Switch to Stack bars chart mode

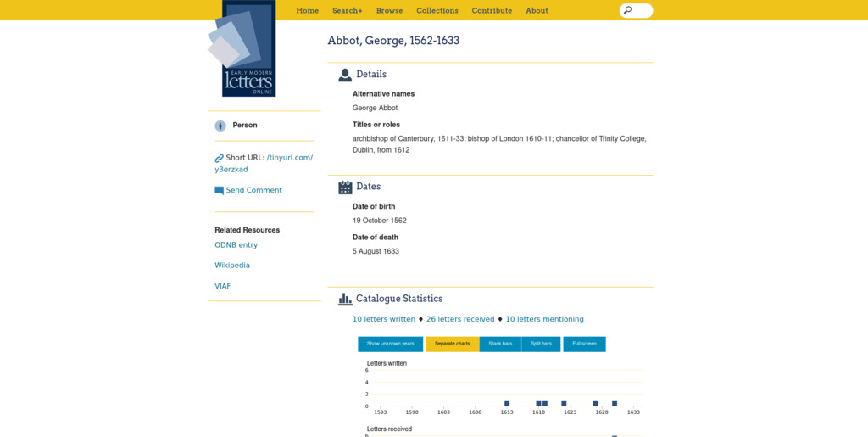tap(500, 344)
